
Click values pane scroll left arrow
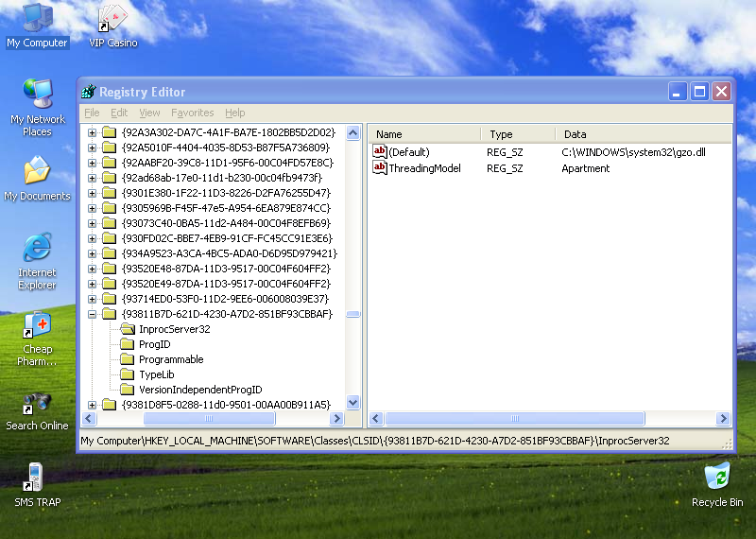click(376, 418)
